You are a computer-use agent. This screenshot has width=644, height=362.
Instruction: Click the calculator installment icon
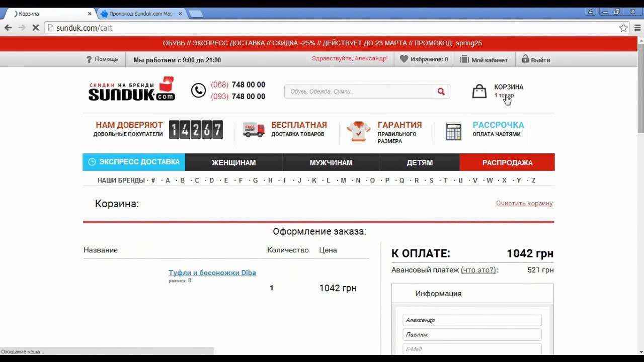tap(454, 131)
